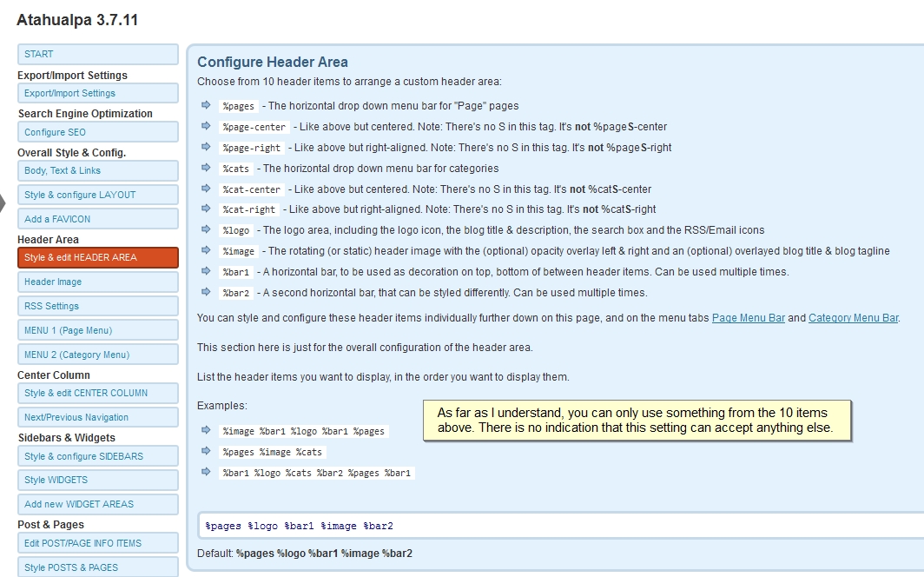924x577 pixels.
Task: Click the Configure Header Area heading
Action: pos(273,62)
